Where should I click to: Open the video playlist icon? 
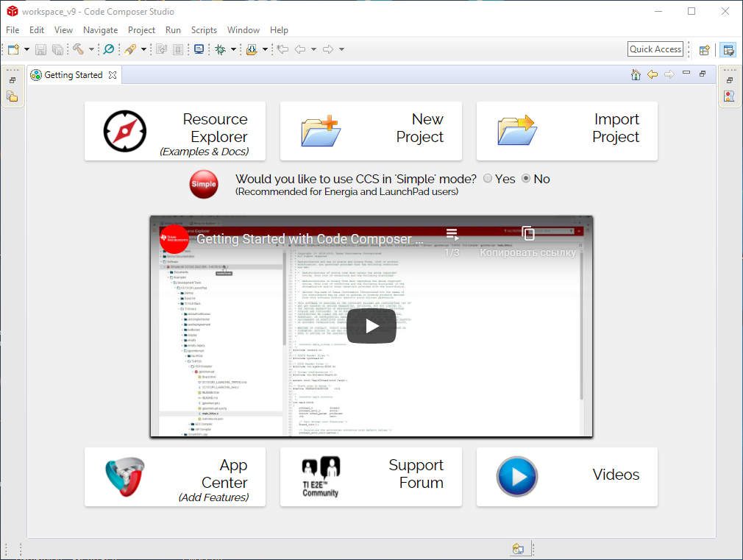click(x=452, y=234)
